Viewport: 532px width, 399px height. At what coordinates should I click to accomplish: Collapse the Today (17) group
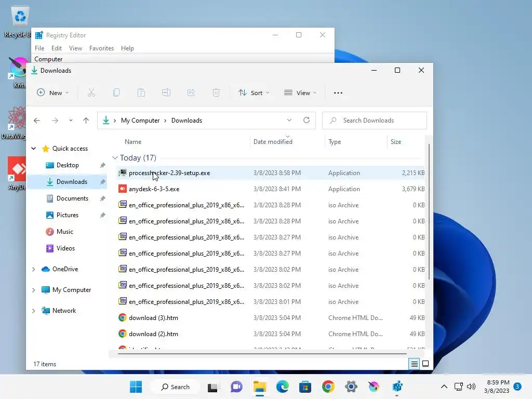pos(115,158)
